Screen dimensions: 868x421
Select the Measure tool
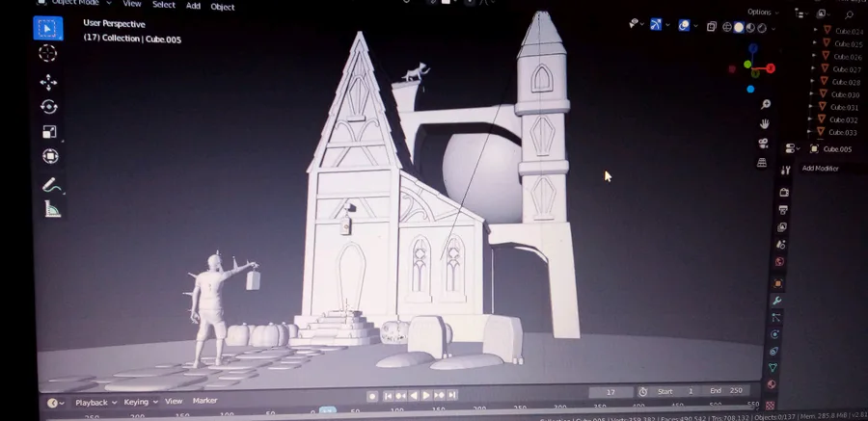(53, 208)
